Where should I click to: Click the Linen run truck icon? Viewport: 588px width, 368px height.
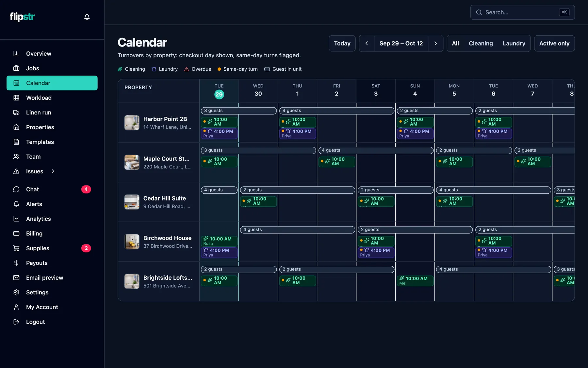pos(16,113)
